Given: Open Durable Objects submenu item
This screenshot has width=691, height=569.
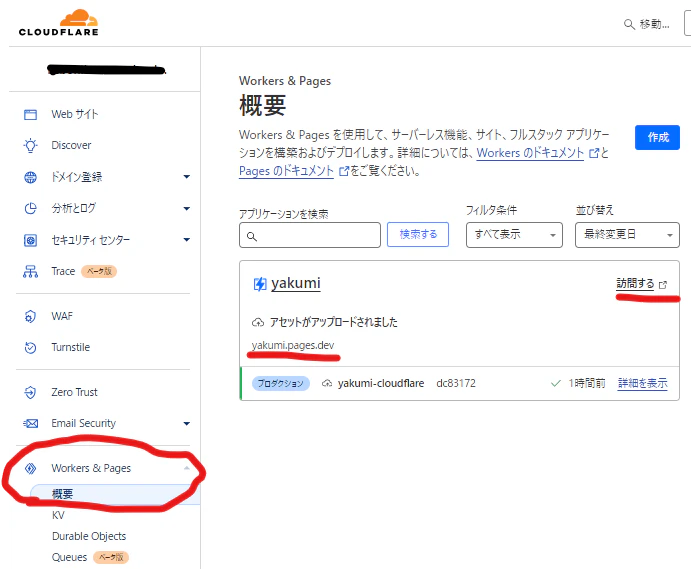Looking at the screenshot, I should pos(89,536).
